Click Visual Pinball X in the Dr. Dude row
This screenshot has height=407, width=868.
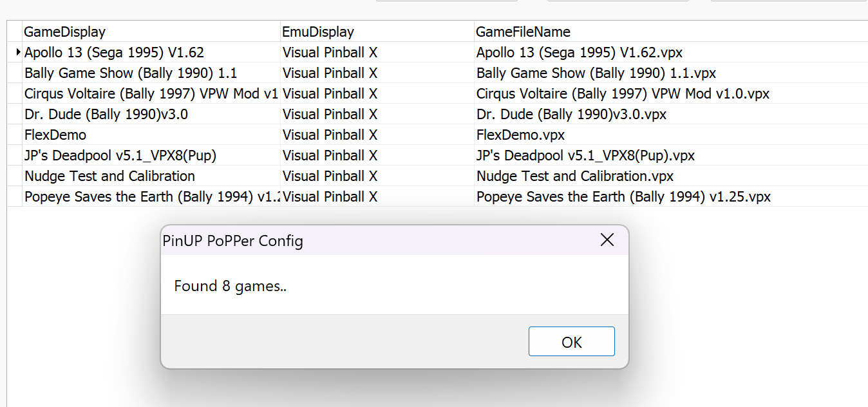[330, 115]
